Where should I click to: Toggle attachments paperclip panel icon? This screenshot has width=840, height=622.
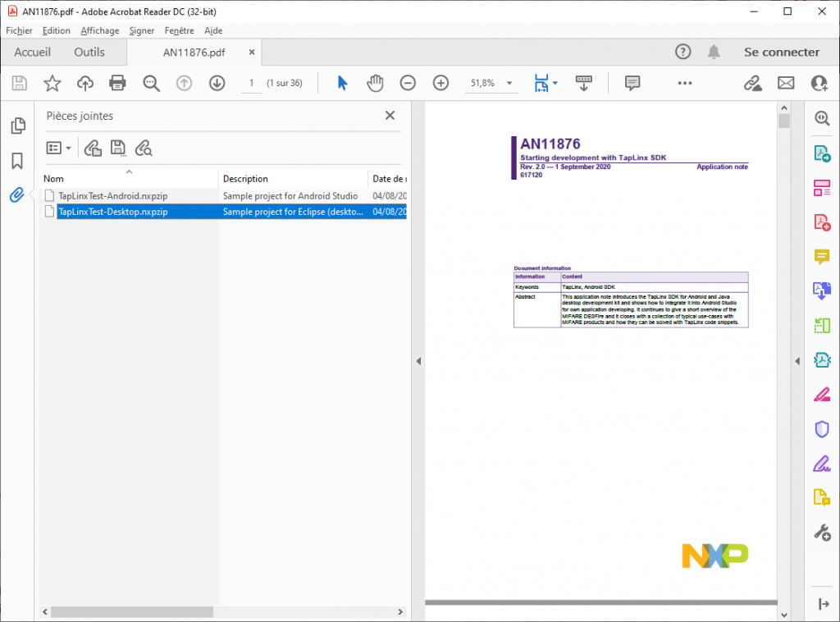tap(16, 195)
